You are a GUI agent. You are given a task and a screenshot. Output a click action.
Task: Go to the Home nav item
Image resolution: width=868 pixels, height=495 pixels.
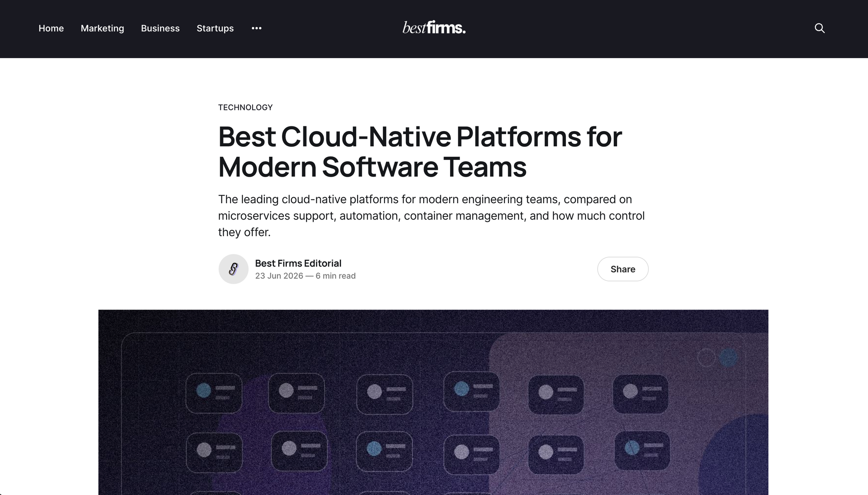point(51,28)
